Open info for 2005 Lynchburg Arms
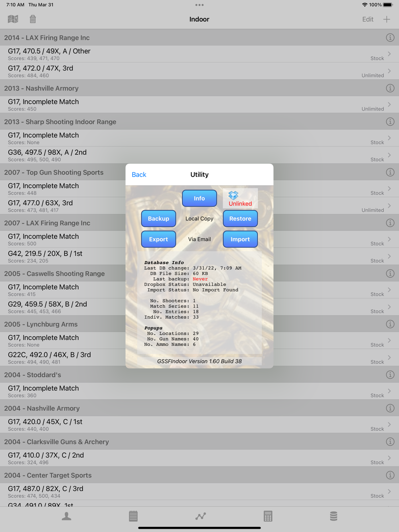This screenshot has height=532, width=399. coord(390,324)
